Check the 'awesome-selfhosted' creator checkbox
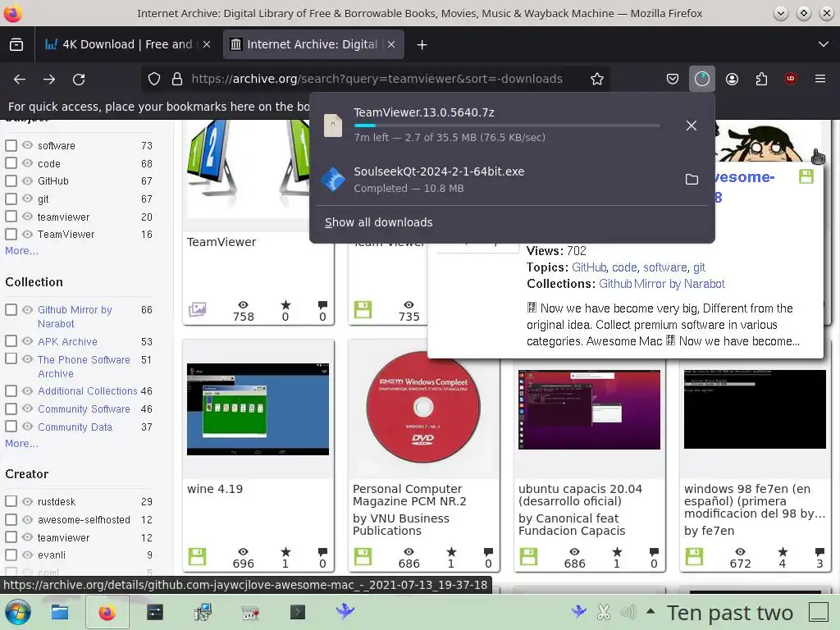Image resolution: width=840 pixels, height=630 pixels. 11,519
